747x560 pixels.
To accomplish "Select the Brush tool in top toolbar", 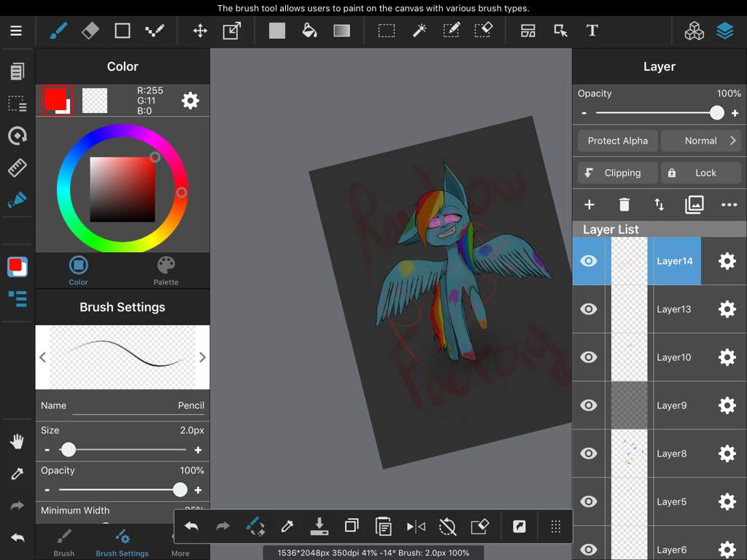I will 58,31.
